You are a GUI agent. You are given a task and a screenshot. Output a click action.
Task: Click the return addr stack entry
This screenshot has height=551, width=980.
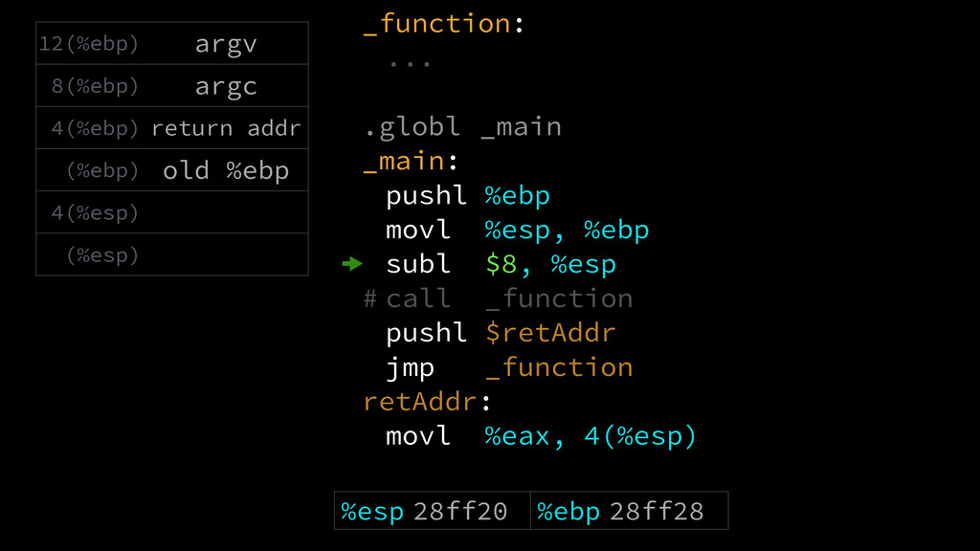(x=172, y=128)
